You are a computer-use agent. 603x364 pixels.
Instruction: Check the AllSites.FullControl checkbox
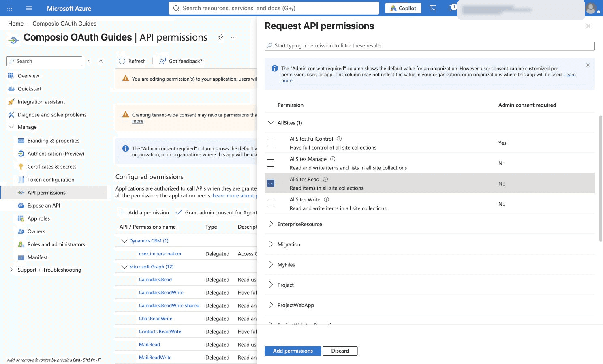click(x=271, y=143)
